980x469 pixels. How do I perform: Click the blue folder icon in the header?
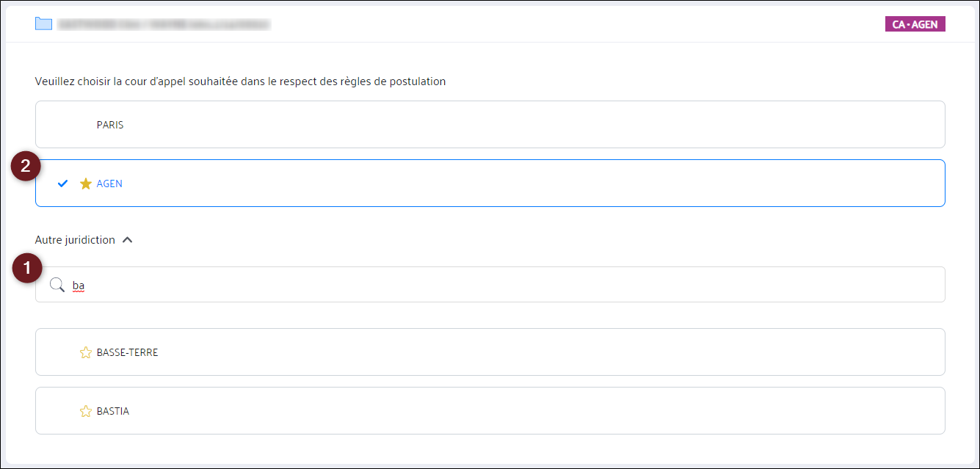click(43, 24)
